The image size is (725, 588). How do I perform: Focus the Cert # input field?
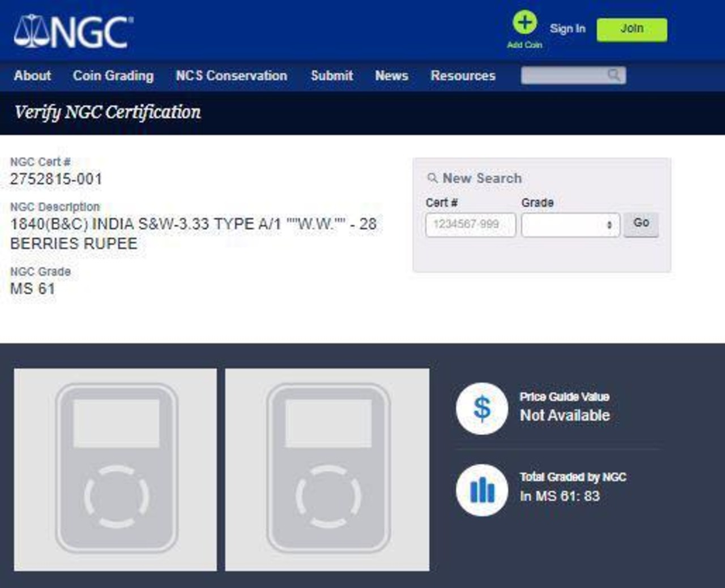point(471,225)
